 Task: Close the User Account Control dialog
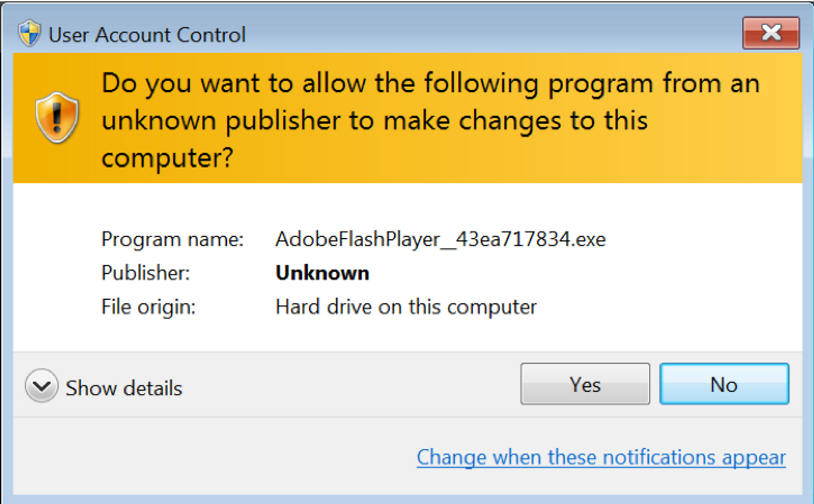click(771, 33)
